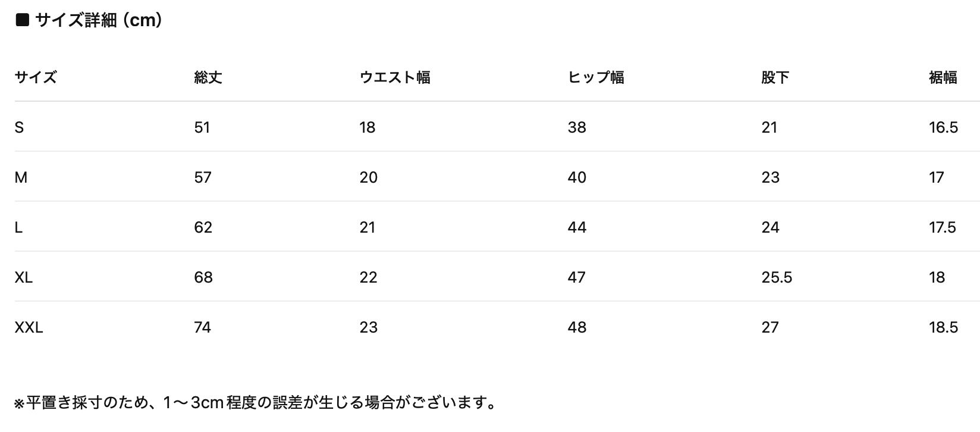Select the L size row label
The image size is (980, 432).
click(18, 227)
